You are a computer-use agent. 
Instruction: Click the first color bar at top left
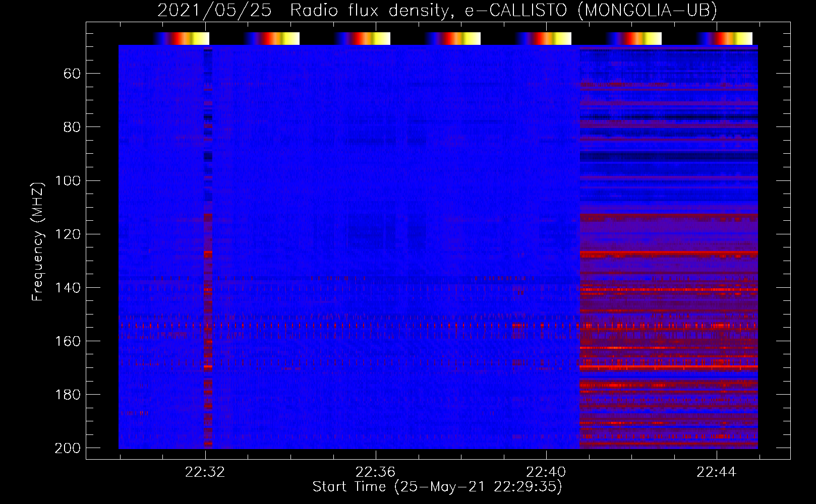(181, 38)
